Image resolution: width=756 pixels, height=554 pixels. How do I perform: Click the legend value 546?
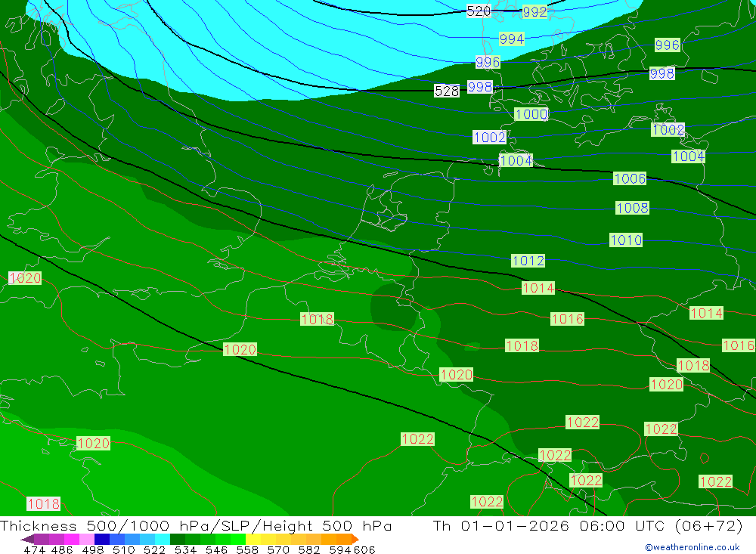216,549
